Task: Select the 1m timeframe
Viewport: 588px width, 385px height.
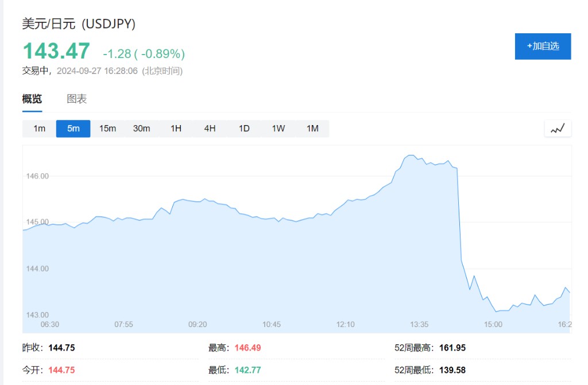Action: (39, 129)
